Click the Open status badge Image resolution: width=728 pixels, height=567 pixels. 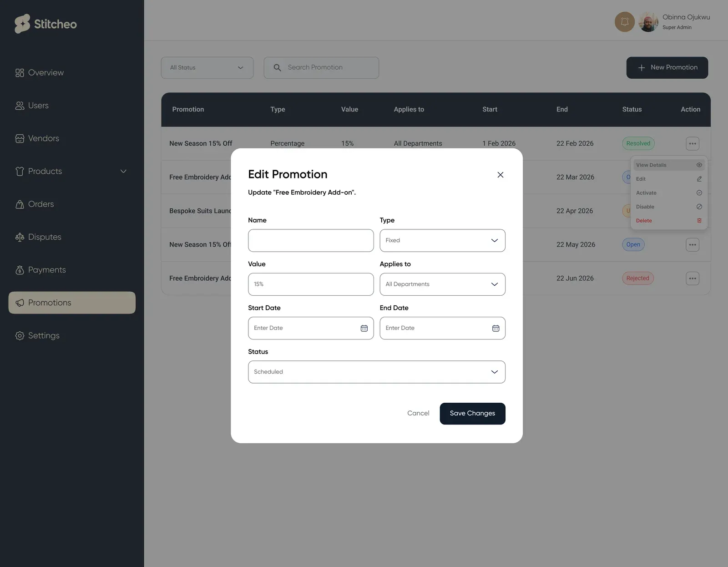coord(633,245)
